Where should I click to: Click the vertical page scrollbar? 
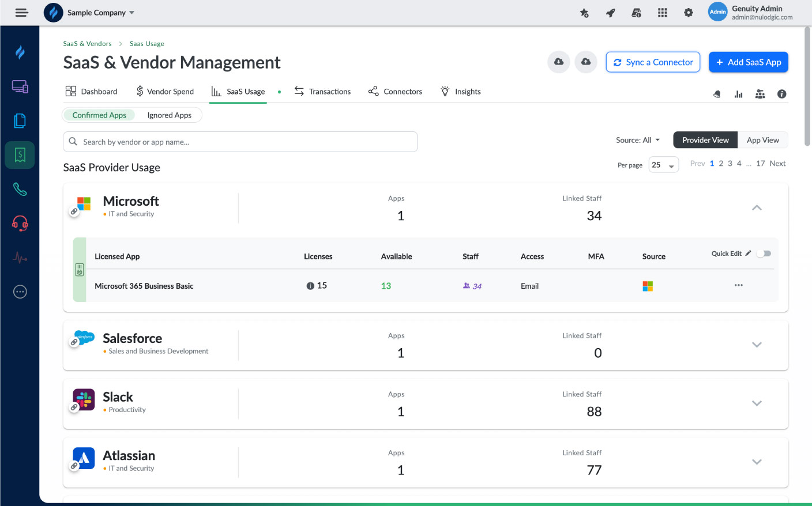[x=807, y=86]
